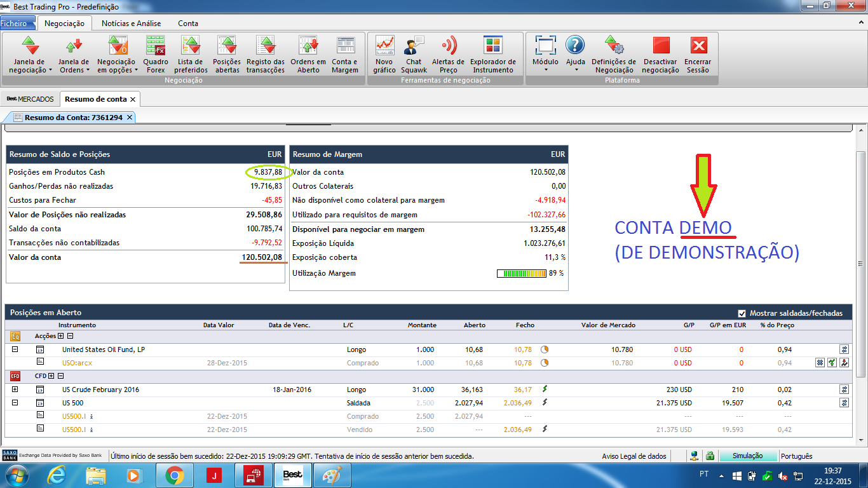Screen dimensions: 868x488
Task: Open the USO:arcx instrument link
Action: coord(77,363)
